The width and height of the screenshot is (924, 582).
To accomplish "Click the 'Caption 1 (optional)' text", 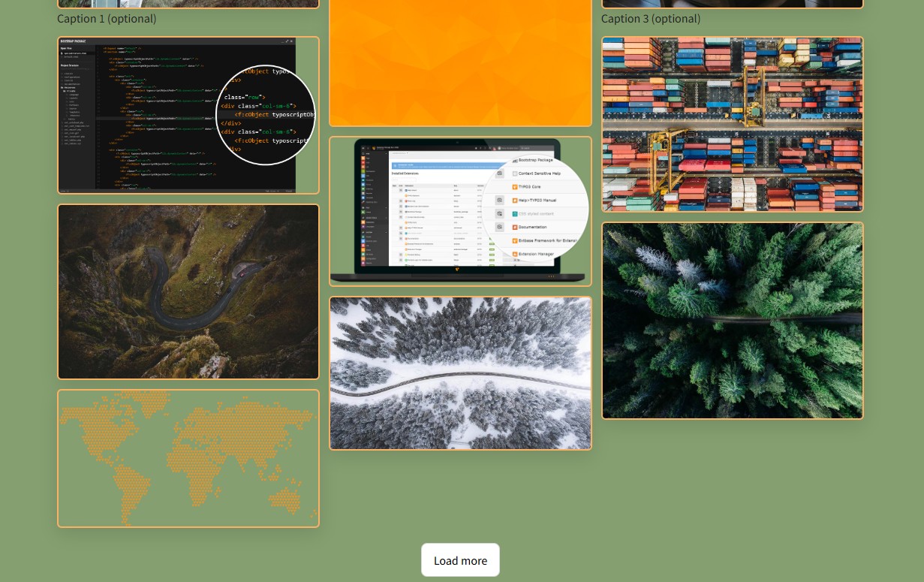I will [x=107, y=19].
